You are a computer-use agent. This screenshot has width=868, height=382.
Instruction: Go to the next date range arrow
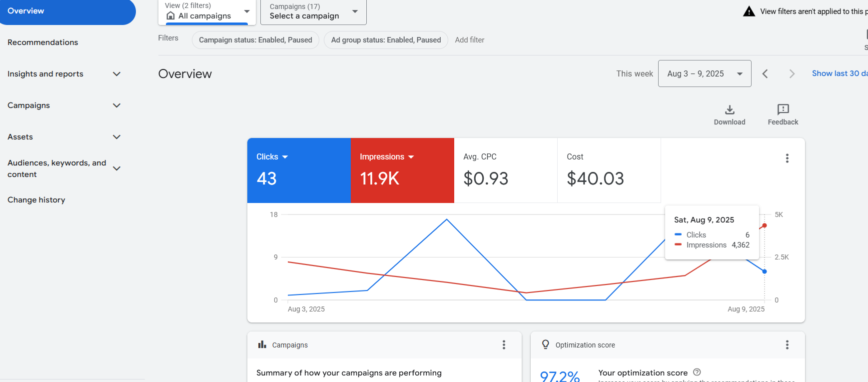coord(792,73)
